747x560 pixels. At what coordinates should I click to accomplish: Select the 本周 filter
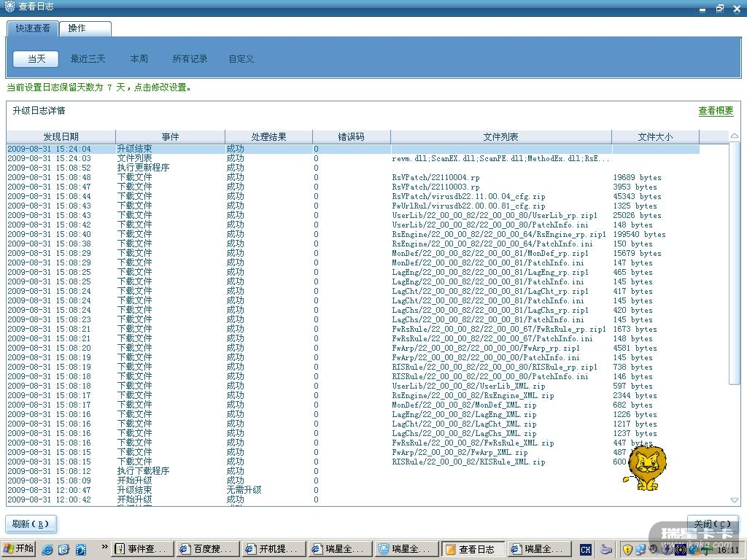coord(139,59)
